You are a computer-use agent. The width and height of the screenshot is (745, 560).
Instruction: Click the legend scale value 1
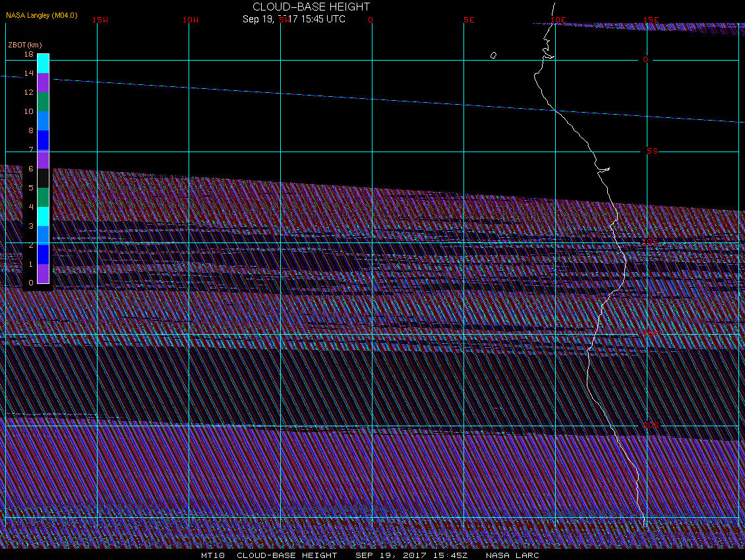tap(31, 264)
